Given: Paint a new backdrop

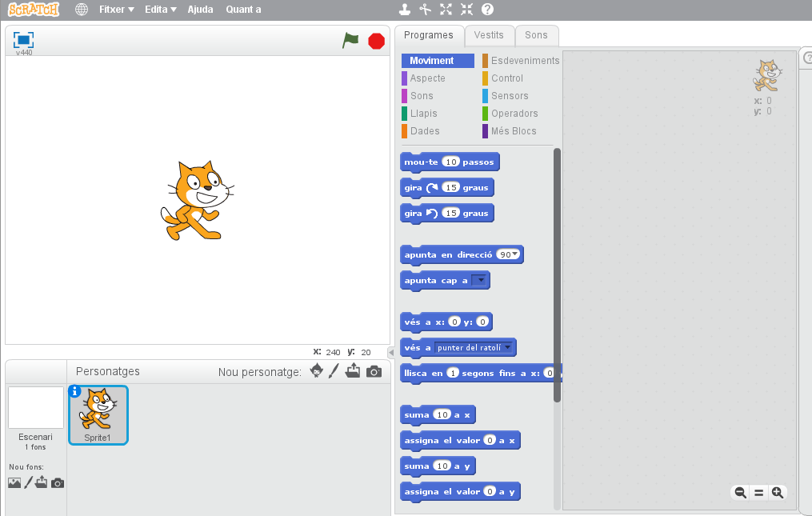Looking at the screenshot, I should pyautogui.click(x=28, y=483).
